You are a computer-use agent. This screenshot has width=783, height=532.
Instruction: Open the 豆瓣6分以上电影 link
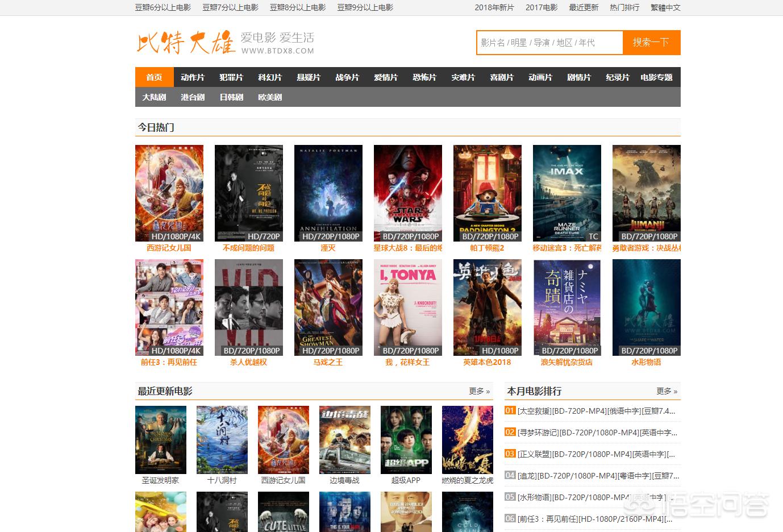pos(163,7)
